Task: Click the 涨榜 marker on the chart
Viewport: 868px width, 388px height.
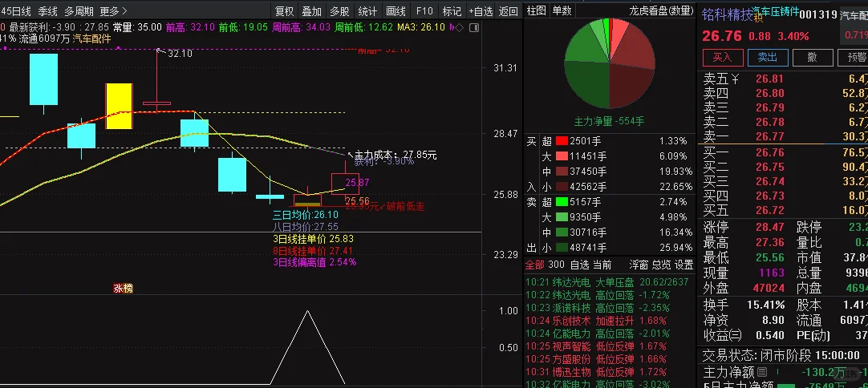Action: point(124,289)
